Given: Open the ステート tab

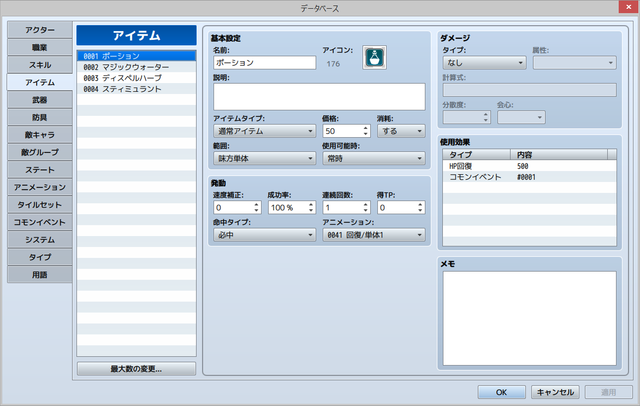Looking at the screenshot, I should 40,170.
